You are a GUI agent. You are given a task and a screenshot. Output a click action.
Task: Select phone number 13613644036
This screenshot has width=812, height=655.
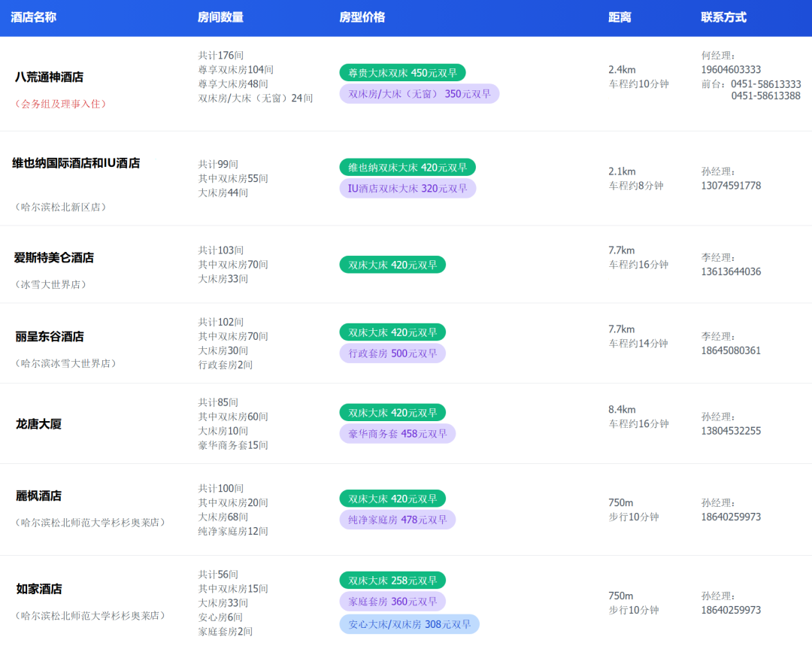(731, 271)
